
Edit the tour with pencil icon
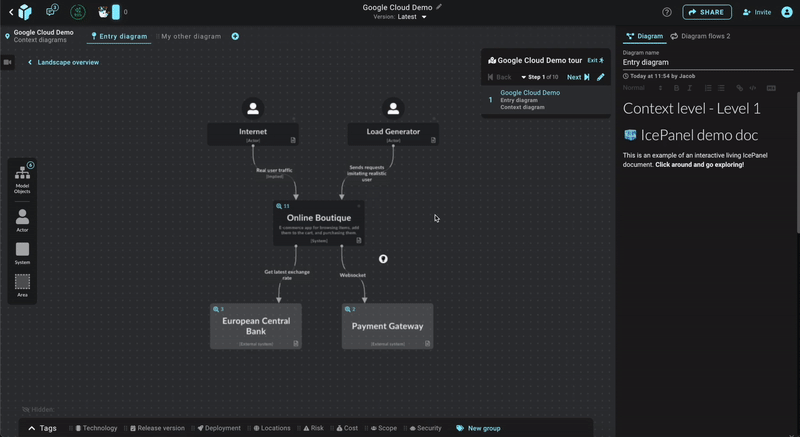601,77
